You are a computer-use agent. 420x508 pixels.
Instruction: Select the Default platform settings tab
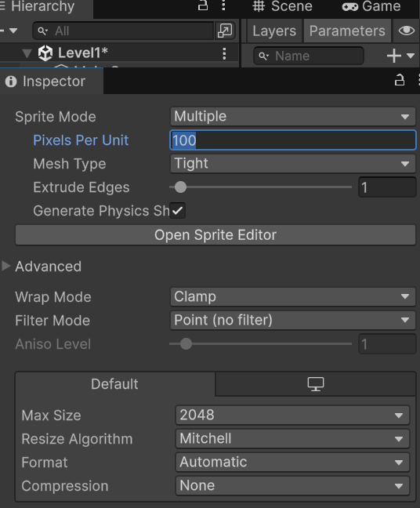(114, 384)
